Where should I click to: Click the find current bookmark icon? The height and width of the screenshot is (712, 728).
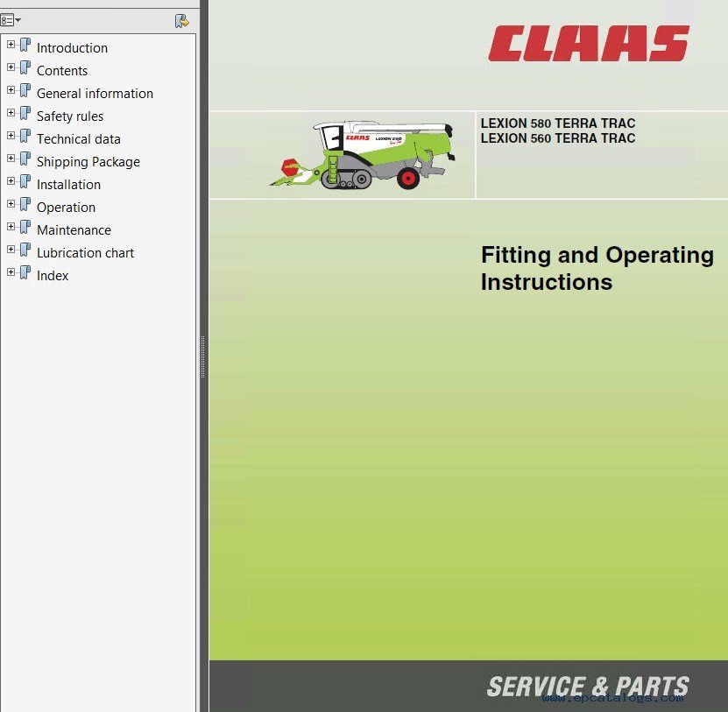[182, 21]
